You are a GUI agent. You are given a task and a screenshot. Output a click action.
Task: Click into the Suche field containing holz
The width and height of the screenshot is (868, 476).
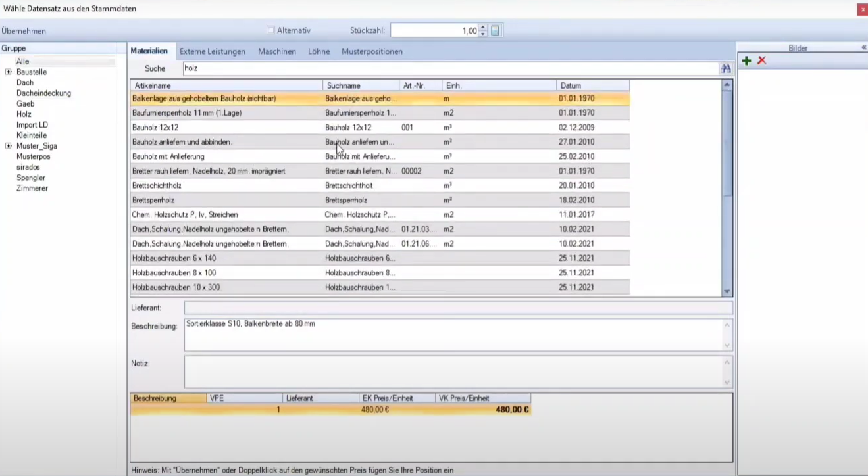pyautogui.click(x=451, y=68)
